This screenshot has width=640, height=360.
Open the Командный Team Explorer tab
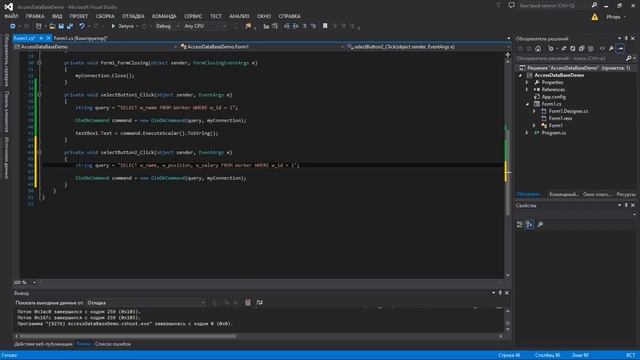tap(564, 194)
